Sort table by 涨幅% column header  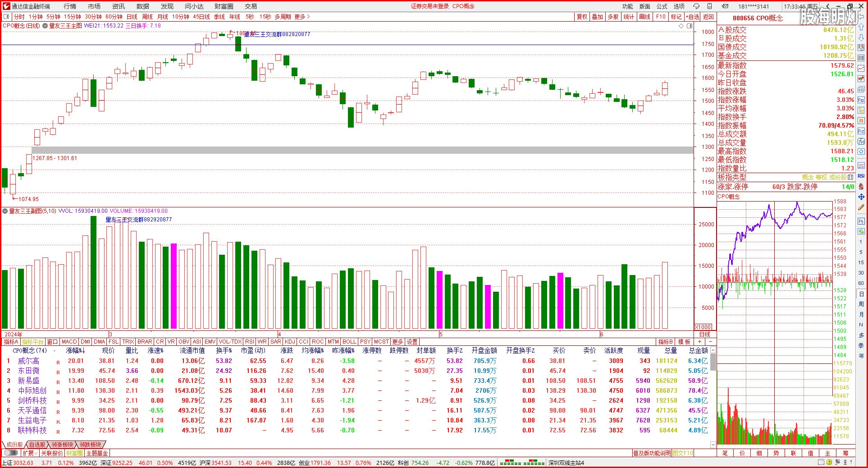(75, 350)
